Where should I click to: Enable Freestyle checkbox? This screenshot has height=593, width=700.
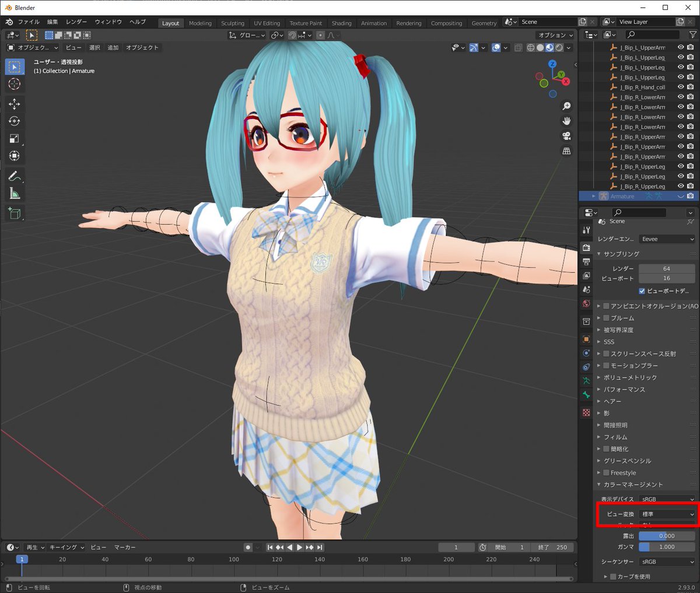click(x=606, y=473)
